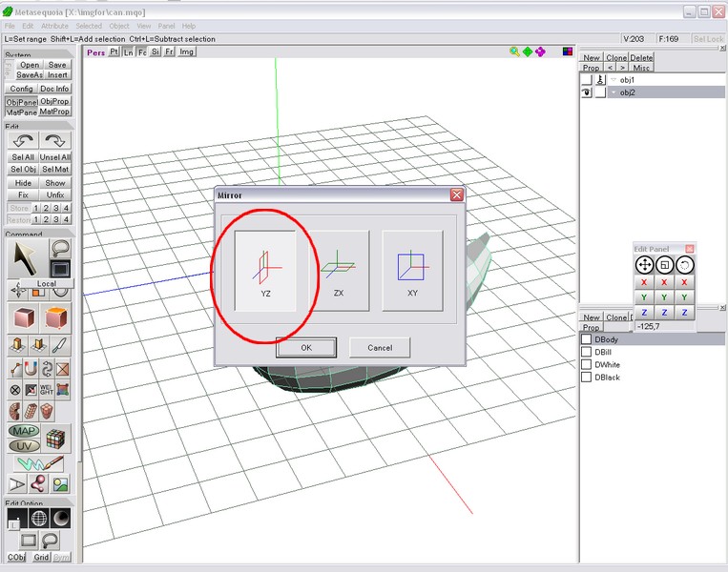Open the Selected menu
728x572 pixels.
89,26
